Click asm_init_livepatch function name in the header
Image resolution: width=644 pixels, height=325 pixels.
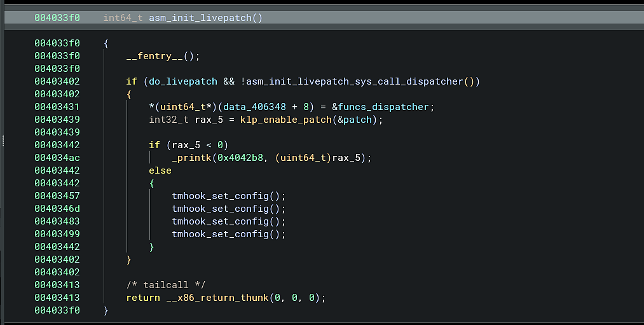[x=200, y=18]
